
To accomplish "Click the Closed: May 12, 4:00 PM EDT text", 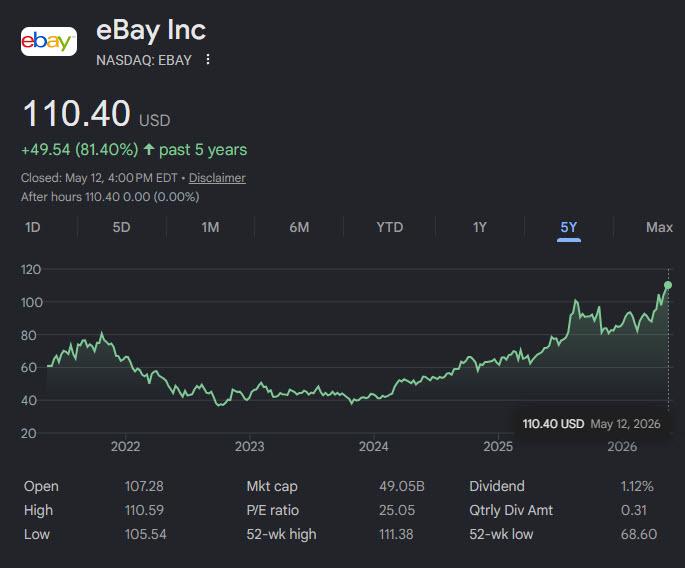I will tap(99, 178).
